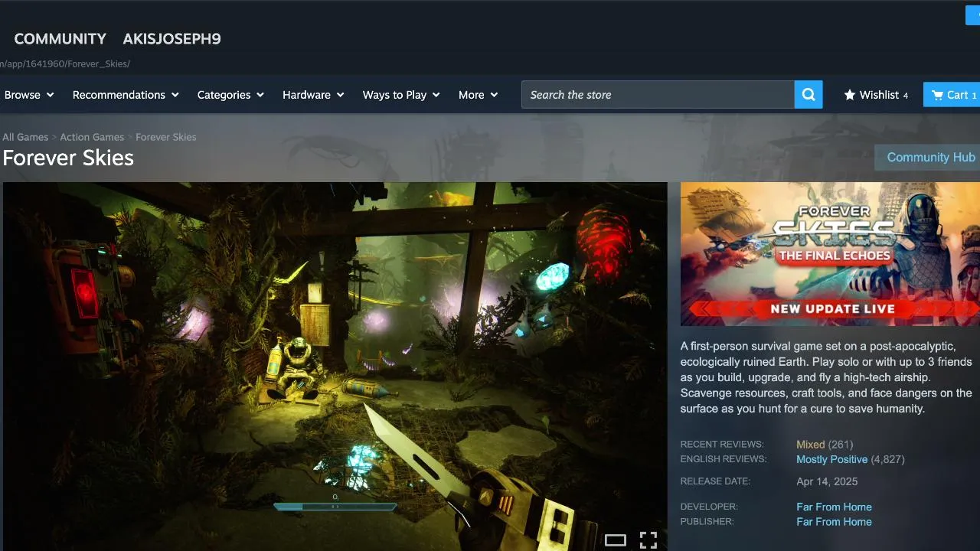Switch video player to theater mode

(x=616, y=540)
